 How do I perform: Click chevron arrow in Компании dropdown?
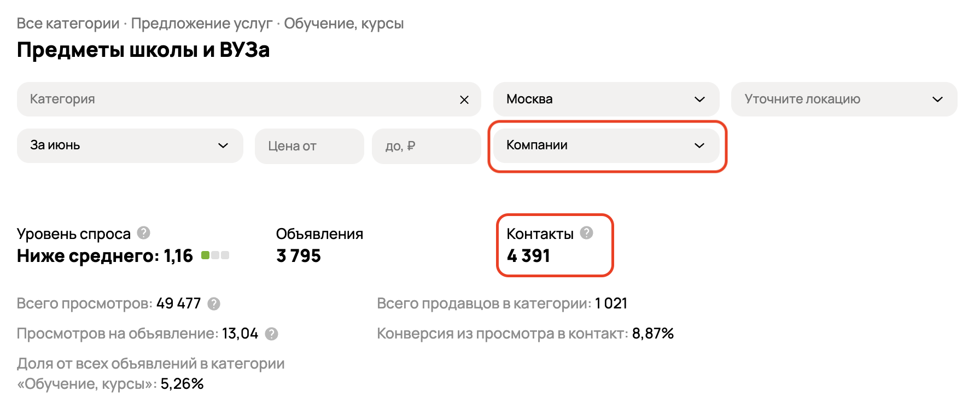click(x=699, y=145)
